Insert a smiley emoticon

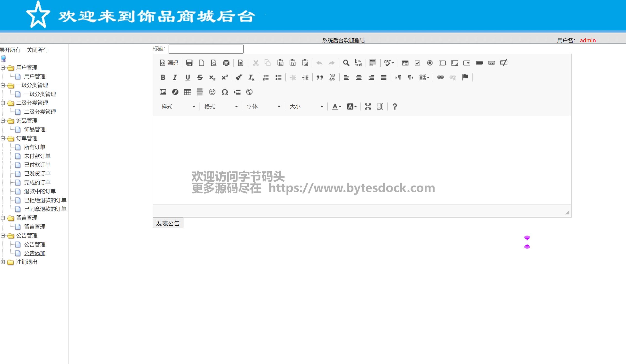click(212, 92)
